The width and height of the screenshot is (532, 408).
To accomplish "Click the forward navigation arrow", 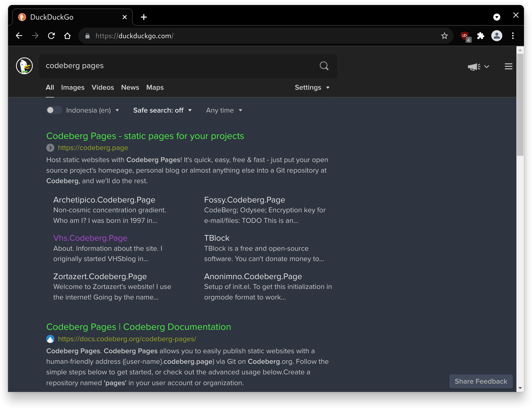I will pyautogui.click(x=35, y=36).
